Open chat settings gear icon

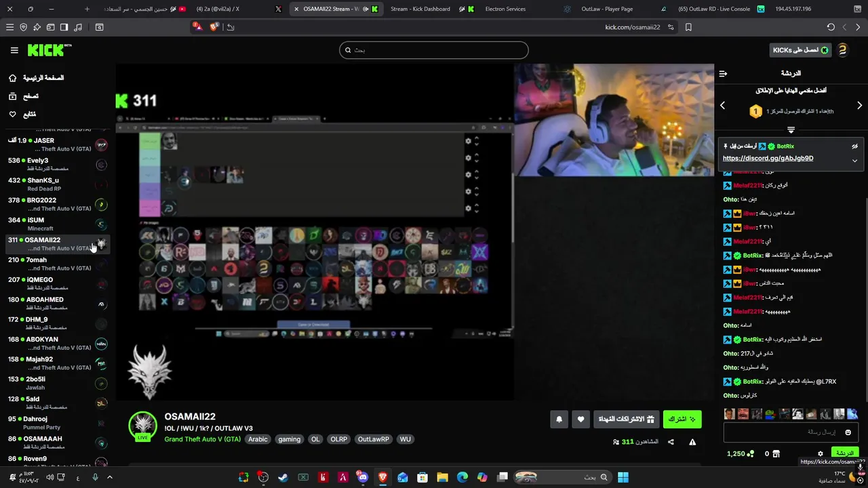(x=820, y=453)
